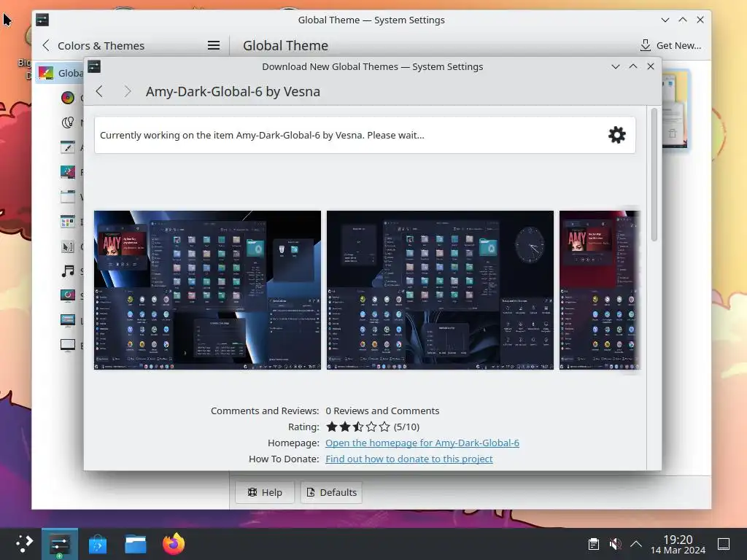The height and width of the screenshot is (560, 747).
Task: Minimize the Download New Global Themes dialog
Action: [x=616, y=66]
